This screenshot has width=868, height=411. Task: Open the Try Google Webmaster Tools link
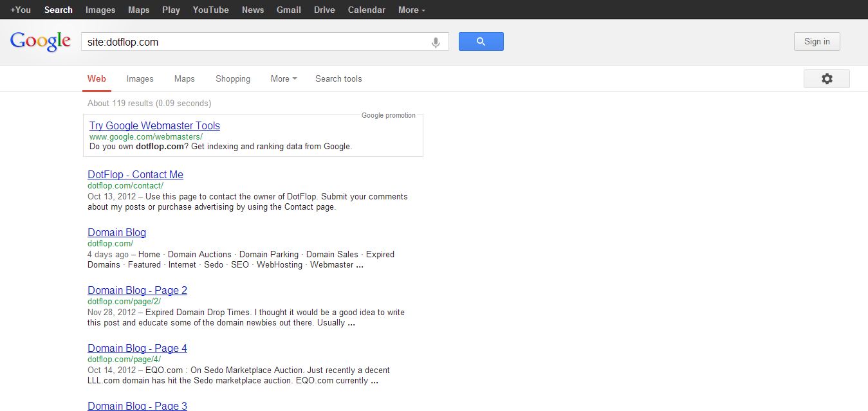point(154,125)
